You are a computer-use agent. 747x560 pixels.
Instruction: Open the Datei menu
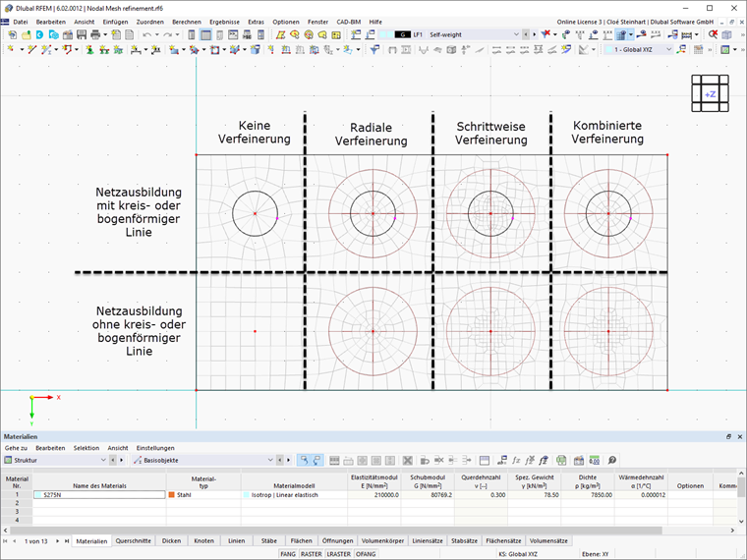[x=21, y=22]
